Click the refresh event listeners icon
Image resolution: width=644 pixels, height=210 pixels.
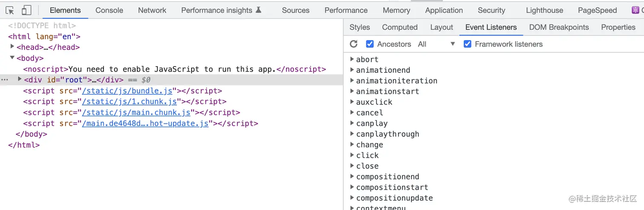[x=354, y=44]
